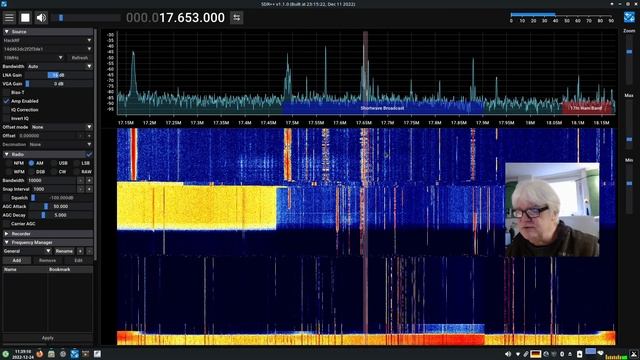This screenshot has height=360, width=640.
Task: Open the General bookmark list dropdown
Action: click(x=27, y=251)
